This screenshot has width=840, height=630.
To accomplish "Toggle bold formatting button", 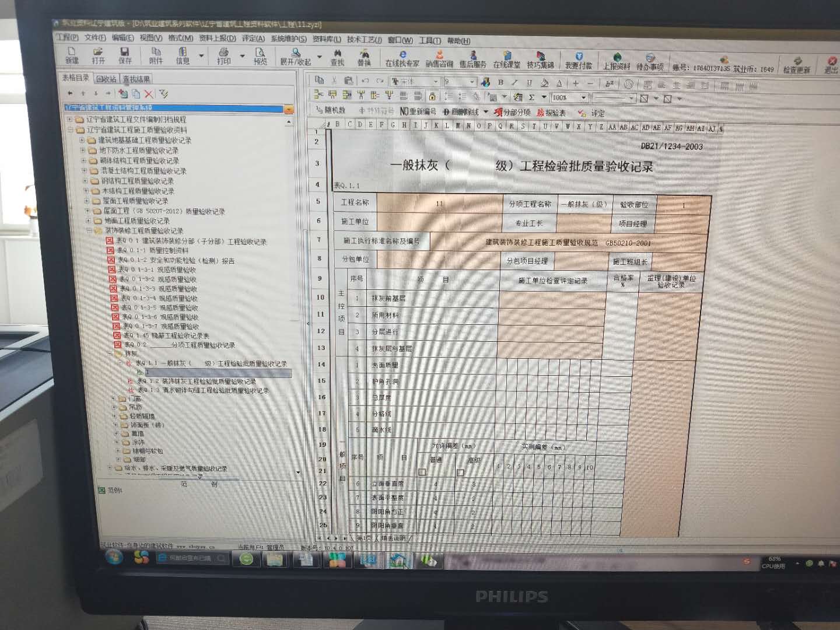I will (x=501, y=83).
